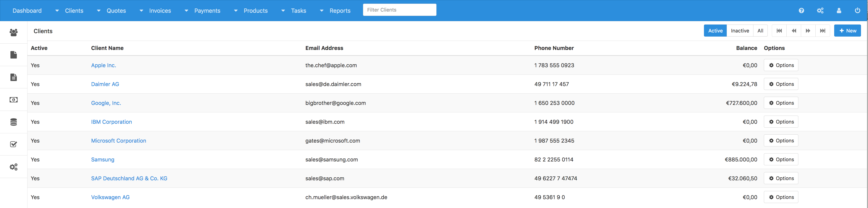
Task: Open the Invoices sidebar icon (text document)
Action: [x=13, y=77]
